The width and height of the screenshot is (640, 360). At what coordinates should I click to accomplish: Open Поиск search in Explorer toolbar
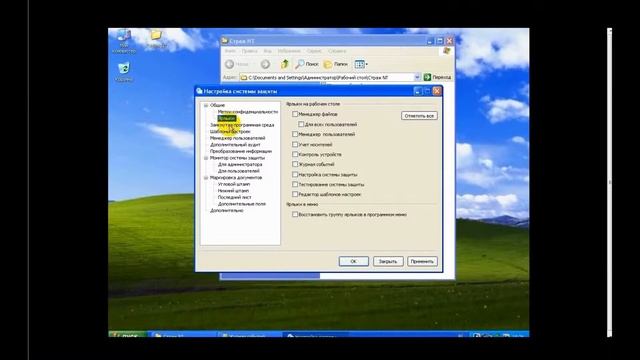tap(307, 64)
